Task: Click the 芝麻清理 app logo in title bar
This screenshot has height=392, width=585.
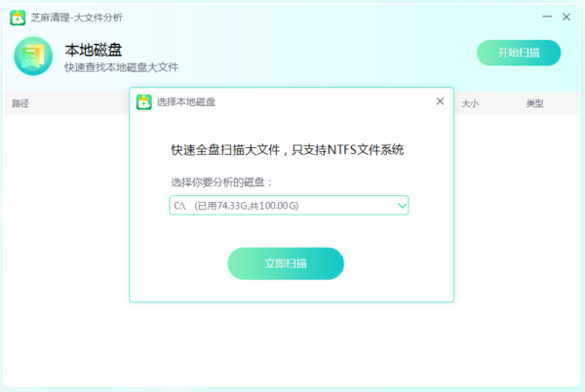Action: [x=18, y=18]
